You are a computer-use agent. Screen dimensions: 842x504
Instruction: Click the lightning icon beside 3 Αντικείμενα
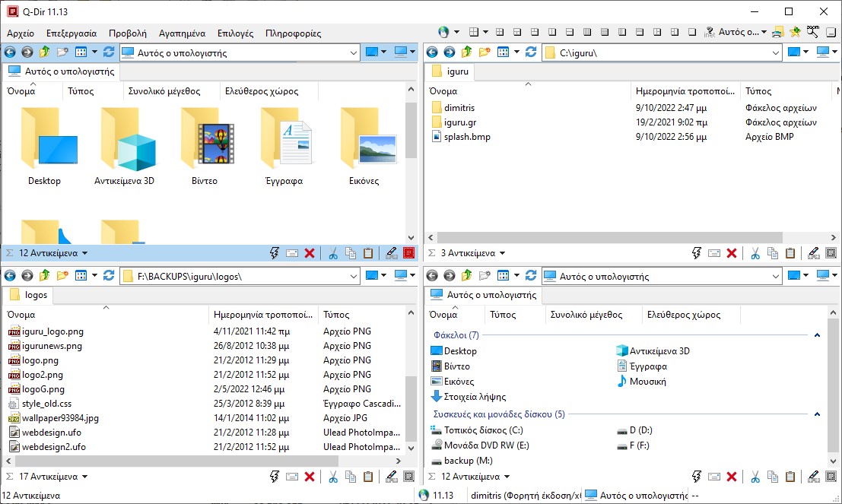tap(697, 253)
